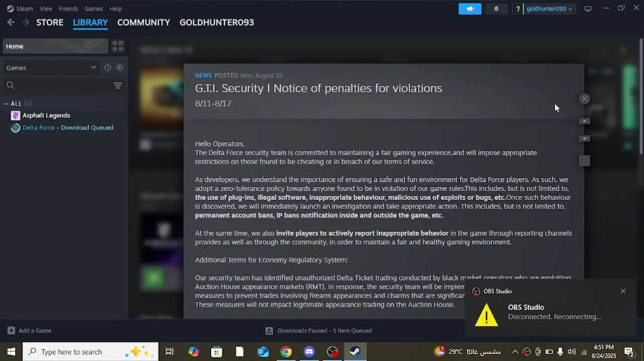Screen dimensions: 644x361
Task: Open Steam notifications bell
Action: (496, 9)
